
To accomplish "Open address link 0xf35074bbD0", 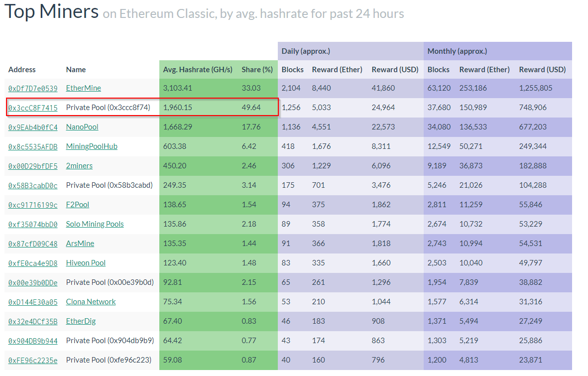I will [33, 225].
